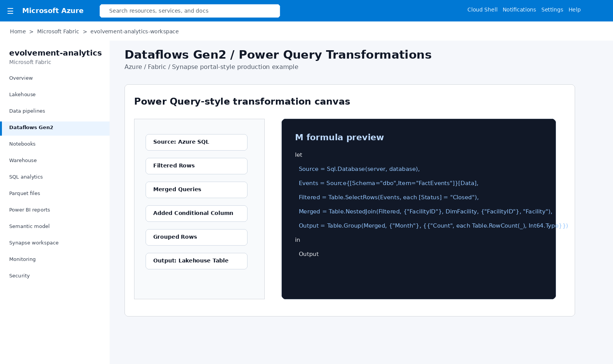Click the Sql.Database source formula line
Image resolution: width=613 pixels, height=364 pixels.
(x=359, y=169)
